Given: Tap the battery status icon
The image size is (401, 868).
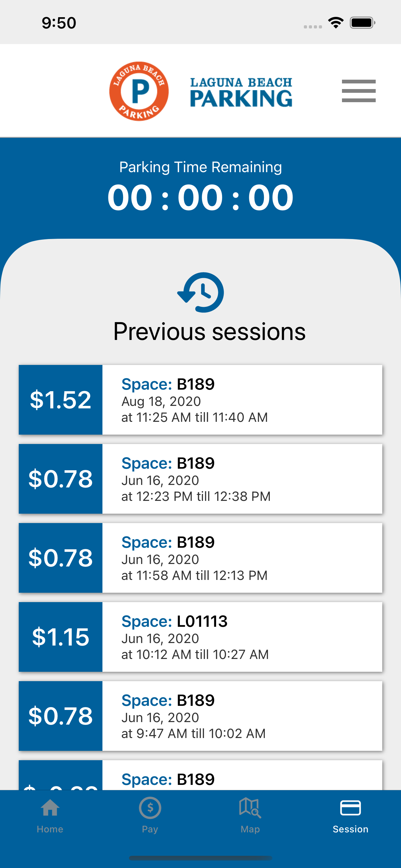Looking at the screenshot, I should [x=362, y=23].
